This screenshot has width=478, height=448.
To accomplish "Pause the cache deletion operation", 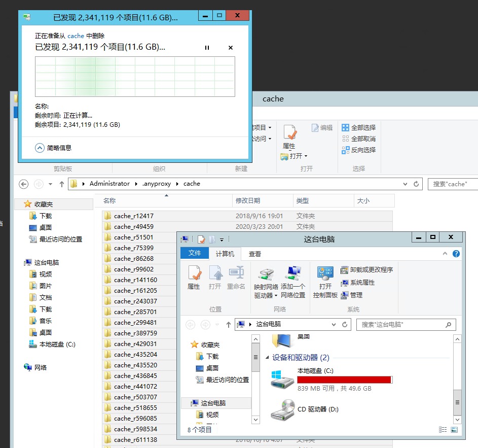I will (207, 48).
